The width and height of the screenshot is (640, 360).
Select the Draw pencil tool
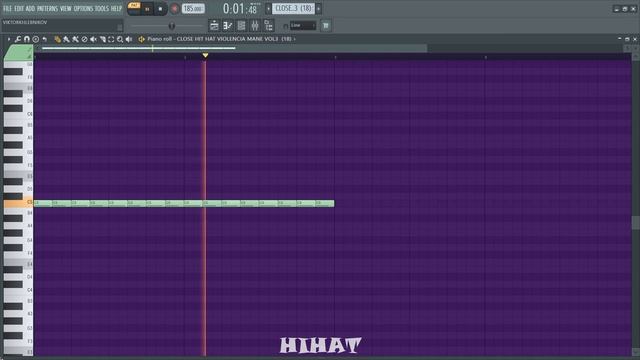(x=58, y=39)
